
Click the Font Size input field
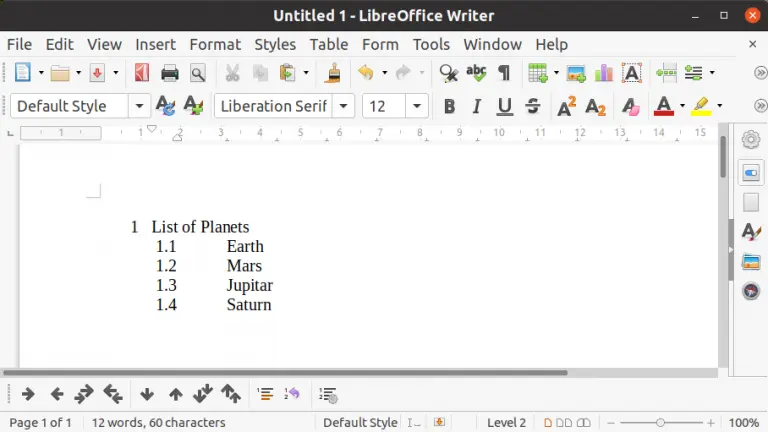coord(384,106)
